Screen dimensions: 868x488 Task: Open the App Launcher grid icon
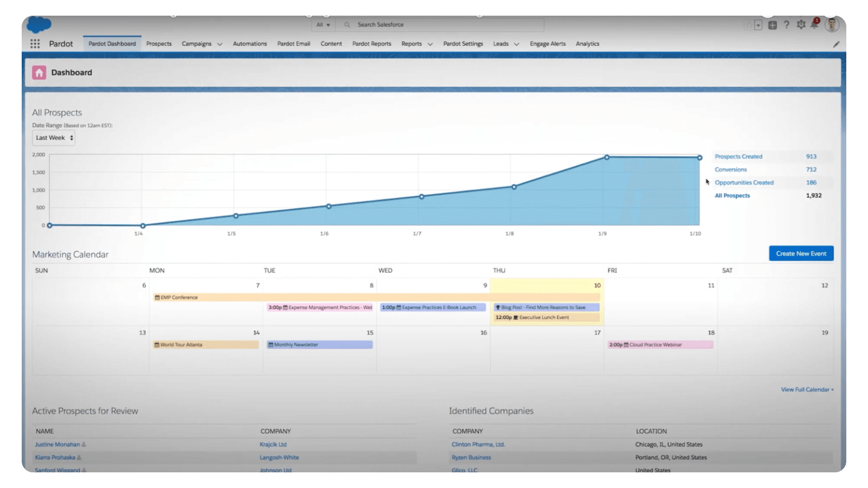[x=35, y=44]
